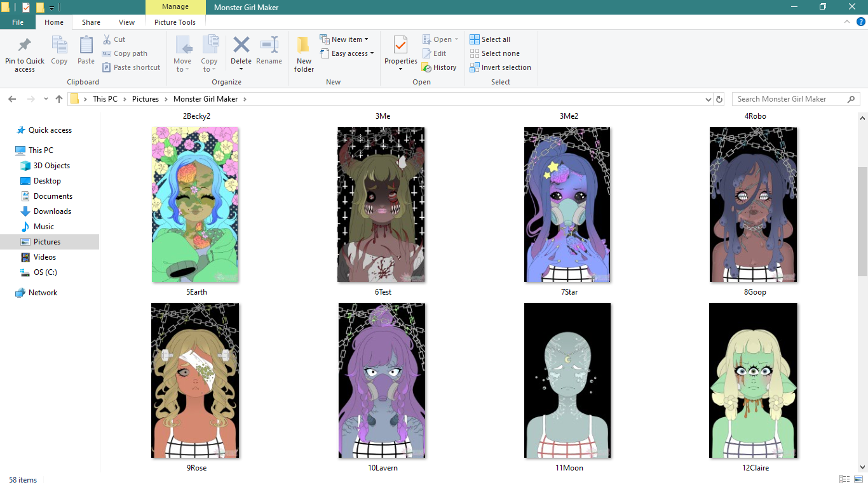
Task: Create a New folder
Action: 304,55
